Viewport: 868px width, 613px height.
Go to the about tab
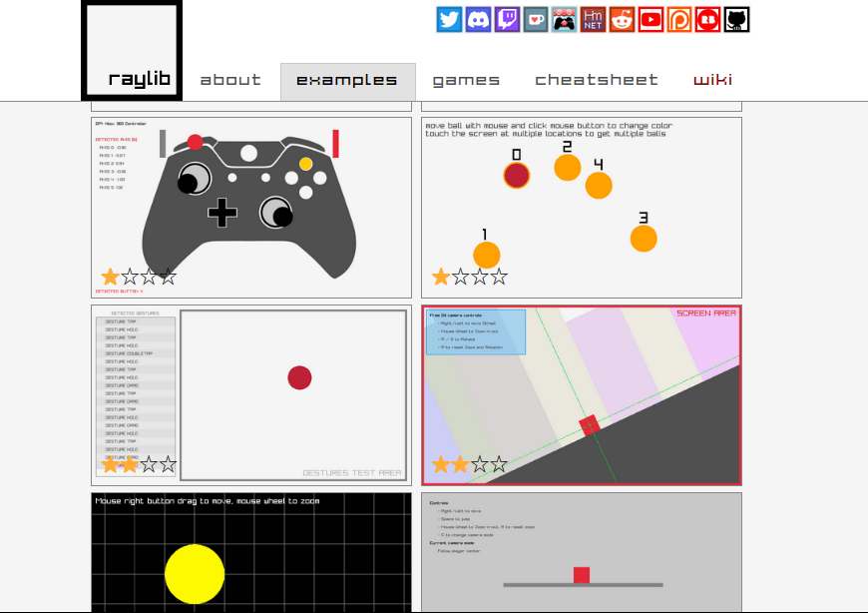(230, 80)
